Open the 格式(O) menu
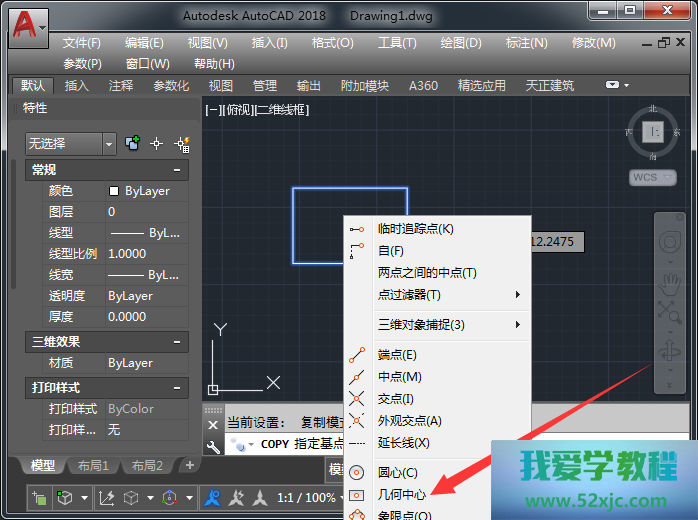Viewport: 698px width, 520px height. (x=332, y=43)
